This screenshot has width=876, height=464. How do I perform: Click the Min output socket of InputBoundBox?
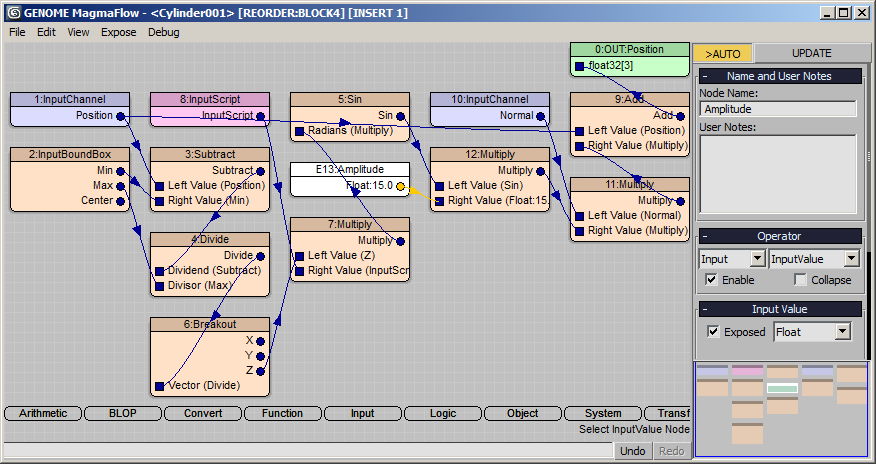coord(120,171)
